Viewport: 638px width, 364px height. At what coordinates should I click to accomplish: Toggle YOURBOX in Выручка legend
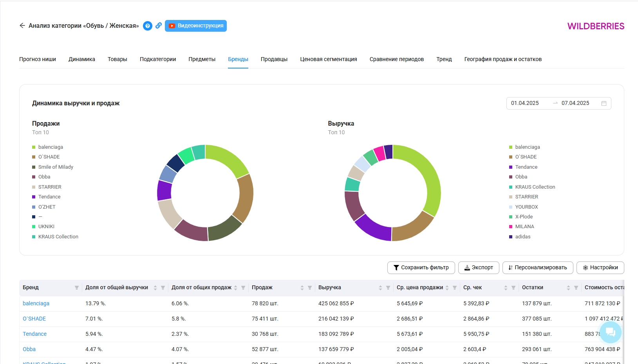tap(523, 207)
